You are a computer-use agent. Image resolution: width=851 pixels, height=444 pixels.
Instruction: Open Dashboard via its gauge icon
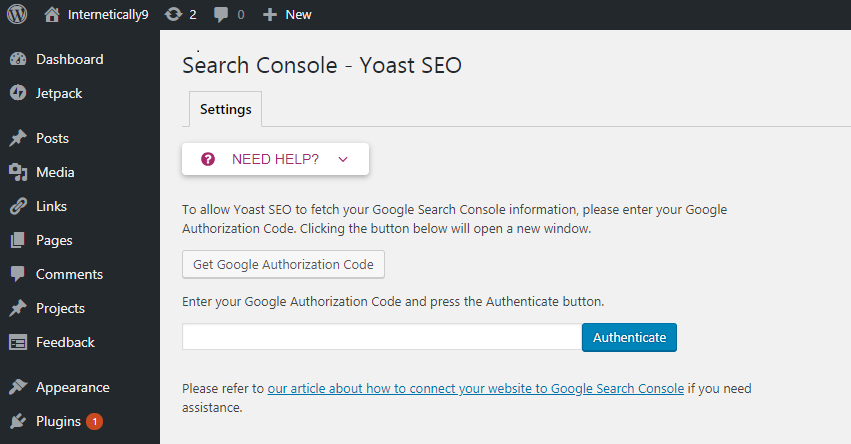pyautogui.click(x=18, y=59)
